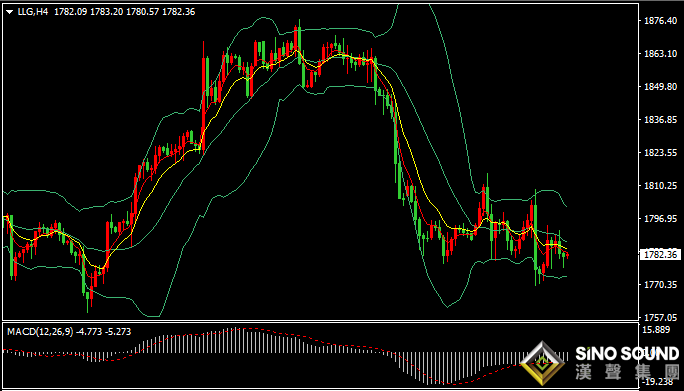
Task: Click the current price tag 1782.36 on the axis
Action: pyautogui.click(x=660, y=254)
